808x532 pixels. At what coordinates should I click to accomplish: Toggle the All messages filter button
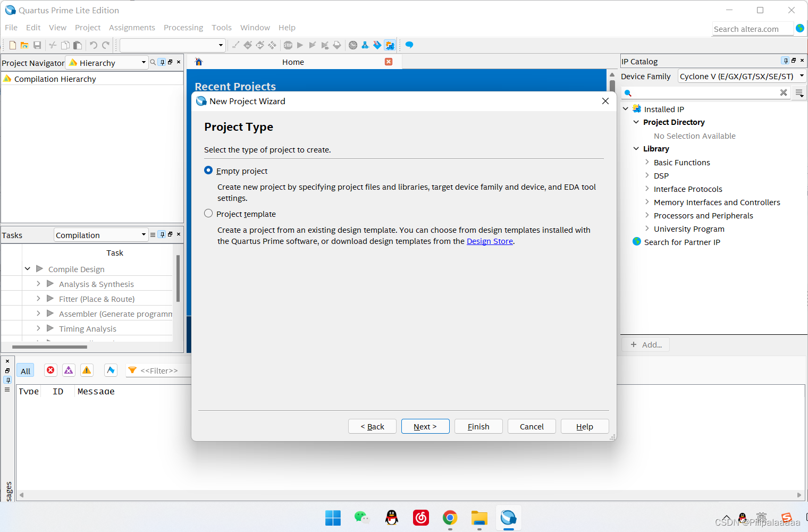coord(26,371)
